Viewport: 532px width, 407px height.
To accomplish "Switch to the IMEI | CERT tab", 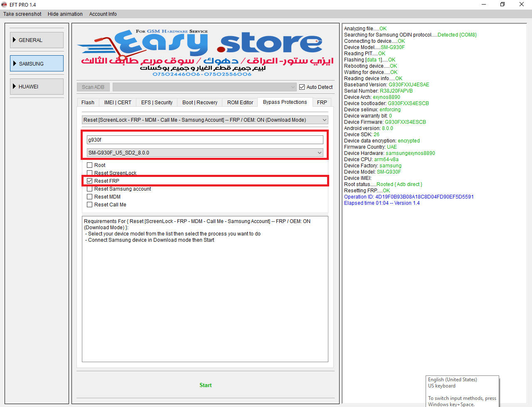I will tap(118, 103).
